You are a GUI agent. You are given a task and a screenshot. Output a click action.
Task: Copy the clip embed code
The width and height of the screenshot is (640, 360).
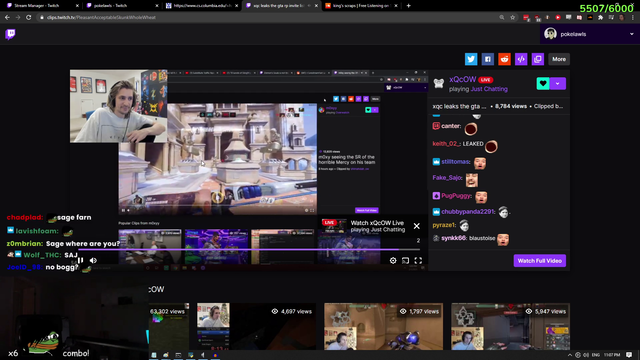(x=521, y=59)
